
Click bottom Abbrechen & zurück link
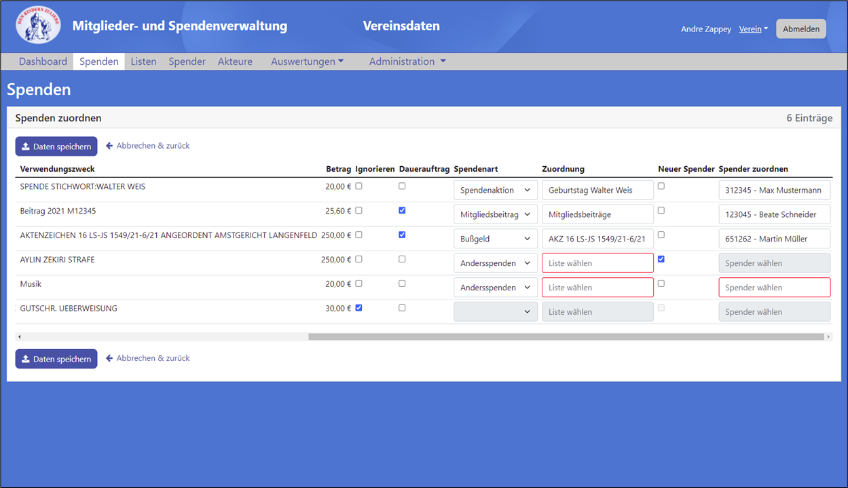click(x=153, y=358)
